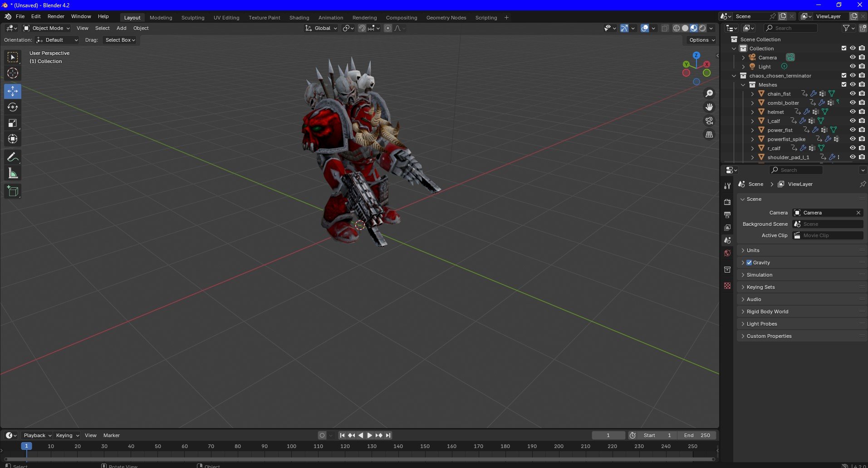Open the Collection properties tab
This screenshot has width=868, height=468.
point(727,269)
